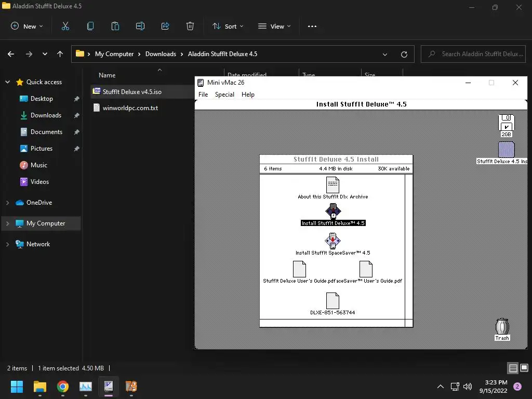Select SpaceSaver User's Guide.pdf icon

(x=366, y=269)
